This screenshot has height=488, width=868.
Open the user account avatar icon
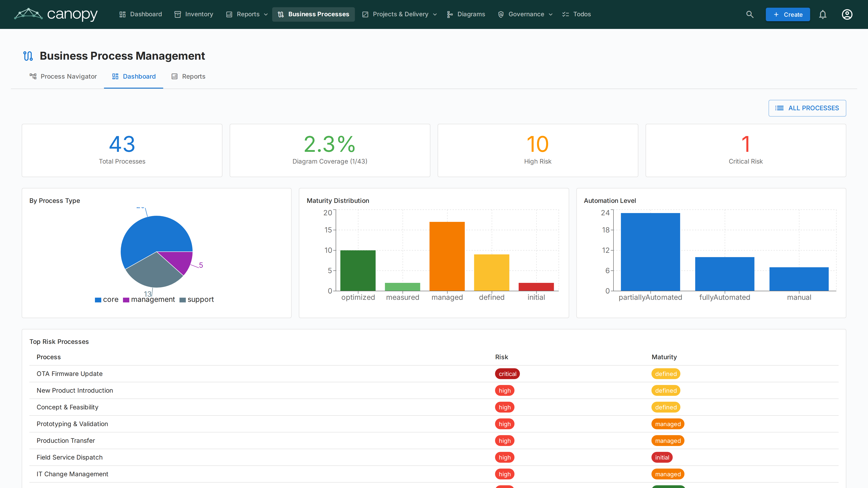click(x=847, y=14)
